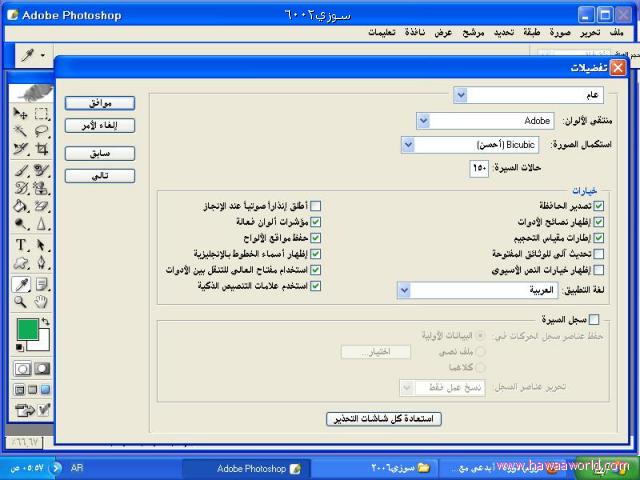Click the 'موافق' OK button
The image size is (640, 480).
[x=99, y=103]
